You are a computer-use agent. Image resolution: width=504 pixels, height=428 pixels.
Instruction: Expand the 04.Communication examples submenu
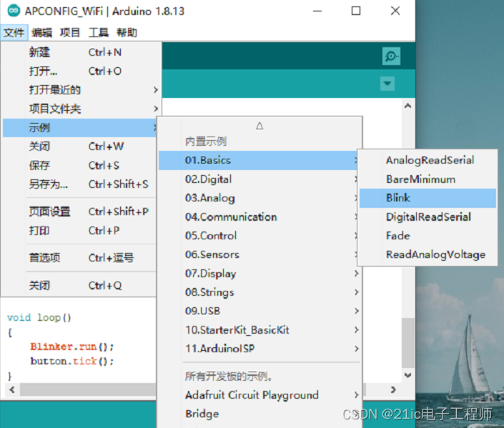259,217
